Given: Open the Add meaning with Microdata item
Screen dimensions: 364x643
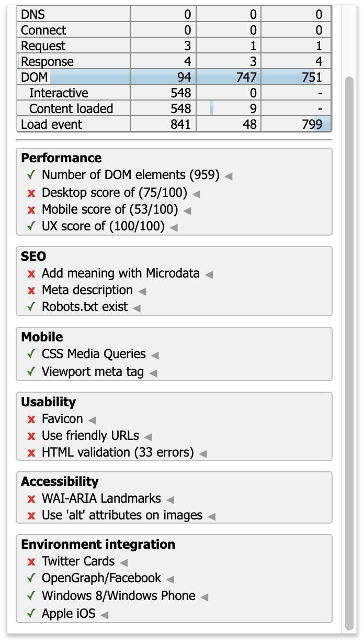Looking at the screenshot, I should point(120,273).
